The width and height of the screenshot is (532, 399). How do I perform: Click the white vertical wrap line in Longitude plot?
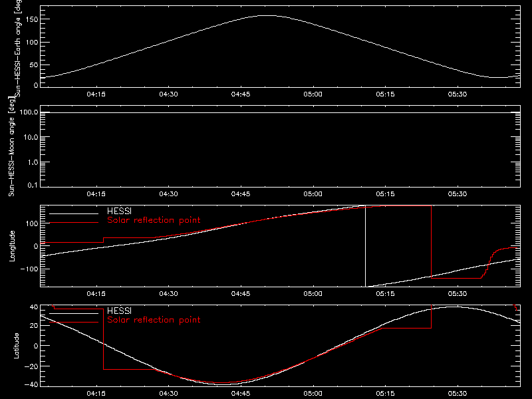[365, 246]
